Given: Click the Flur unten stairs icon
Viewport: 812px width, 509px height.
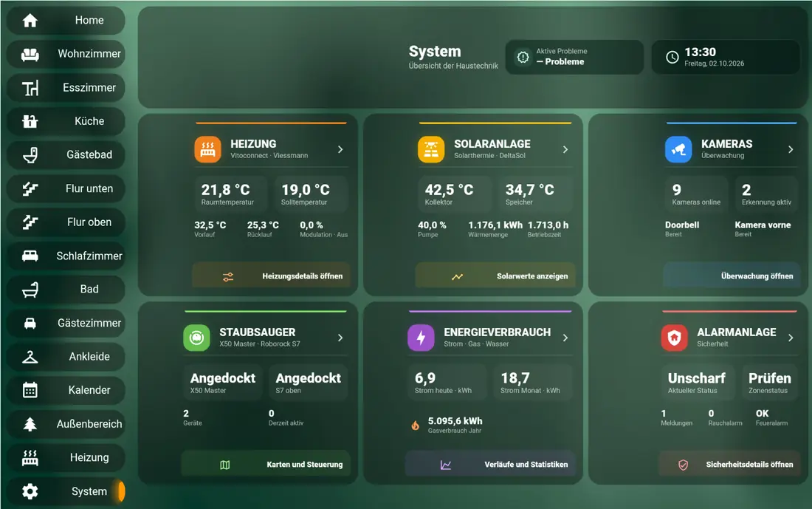Looking at the screenshot, I should [30, 188].
